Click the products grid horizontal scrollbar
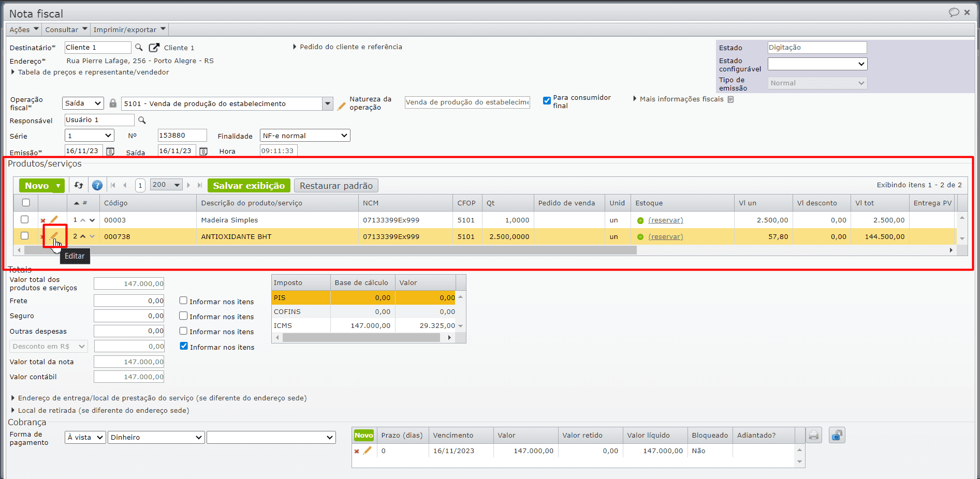The image size is (980, 479). coord(330,250)
